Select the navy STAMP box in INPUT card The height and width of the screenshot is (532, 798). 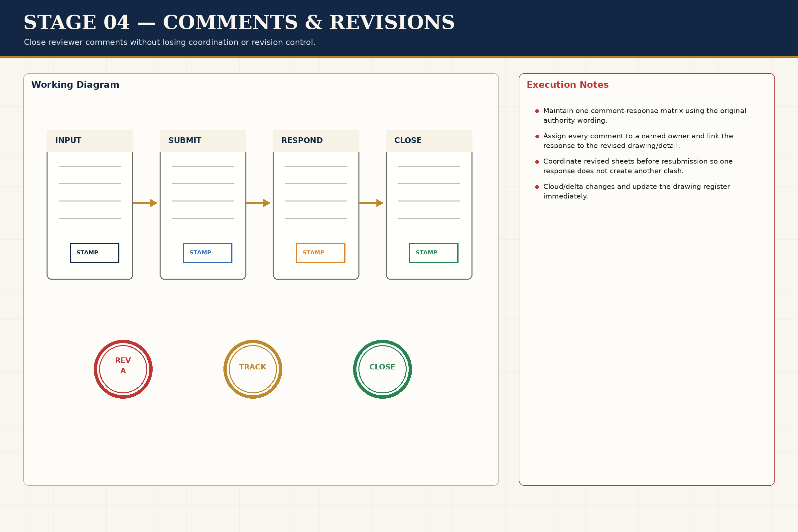(94, 253)
